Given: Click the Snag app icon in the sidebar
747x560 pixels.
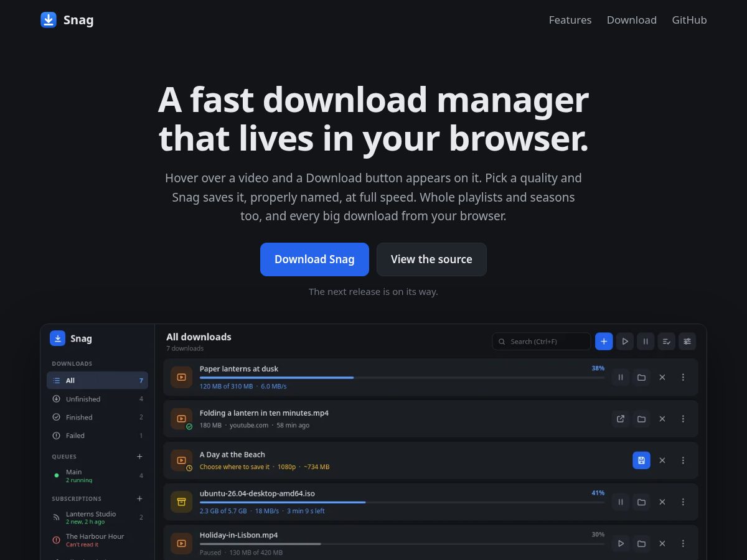Looking at the screenshot, I should pyautogui.click(x=57, y=338).
